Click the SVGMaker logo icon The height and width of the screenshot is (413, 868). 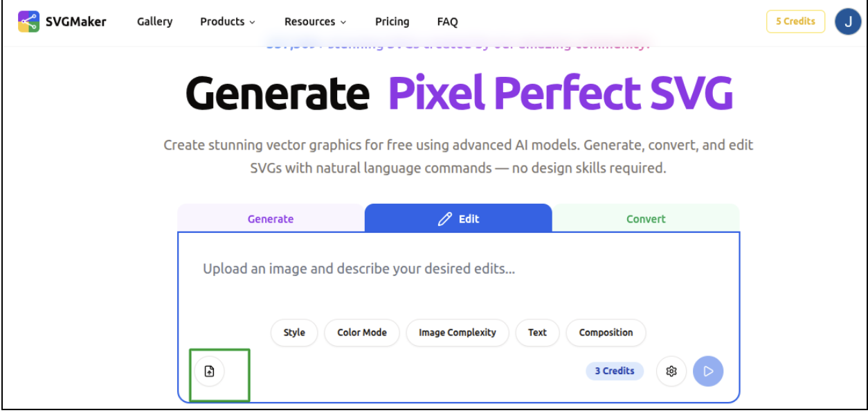coord(28,21)
